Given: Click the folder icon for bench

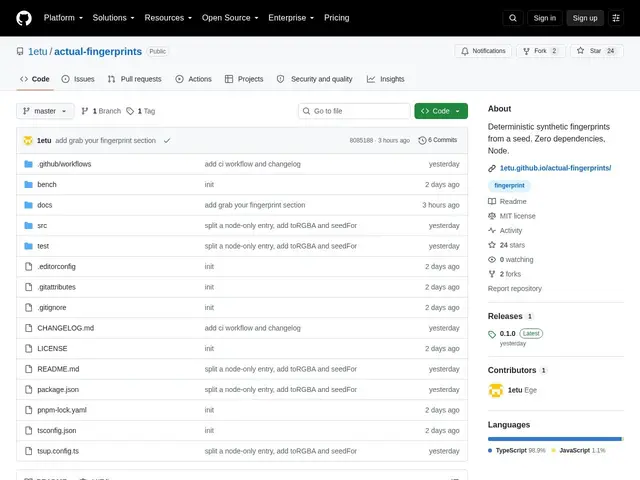Looking at the screenshot, I should pyautogui.click(x=28, y=184).
